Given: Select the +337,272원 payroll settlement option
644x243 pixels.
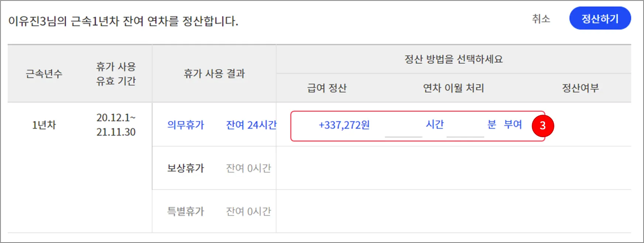Looking at the screenshot, I should coord(344,125).
